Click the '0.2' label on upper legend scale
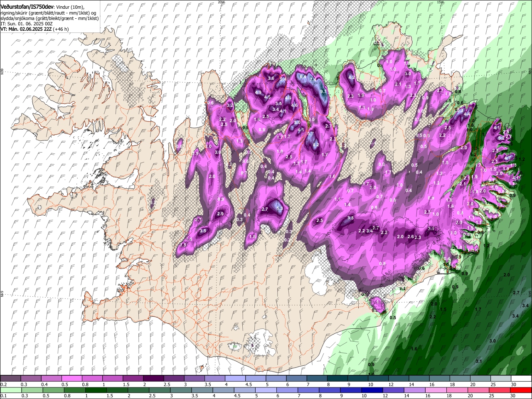The width and height of the screenshot is (532, 399). [x=3, y=384]
